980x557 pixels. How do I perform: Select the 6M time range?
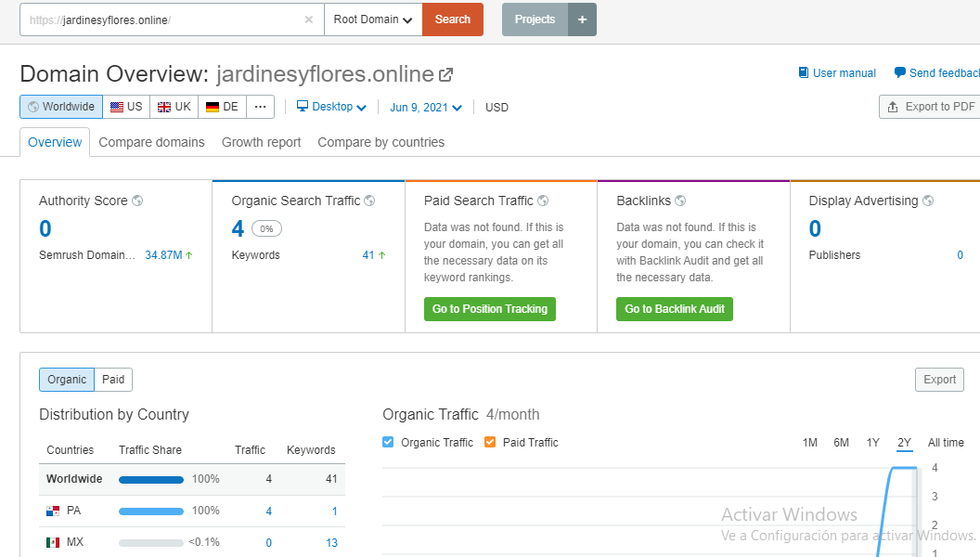841,443
